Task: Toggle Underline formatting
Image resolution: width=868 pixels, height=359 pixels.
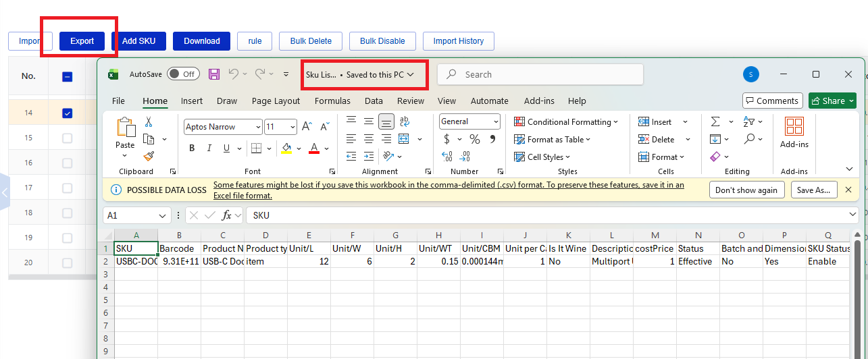Action: (226, 148)
